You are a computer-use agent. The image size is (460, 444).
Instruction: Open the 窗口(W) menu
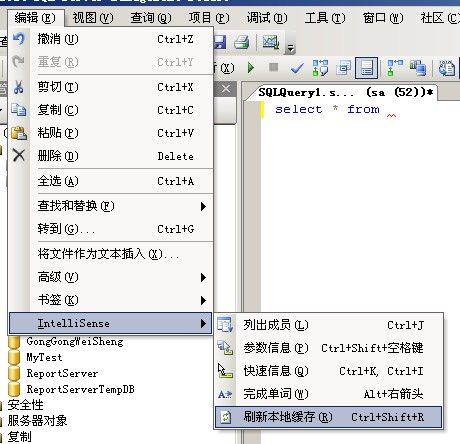[x=383, y=18]
